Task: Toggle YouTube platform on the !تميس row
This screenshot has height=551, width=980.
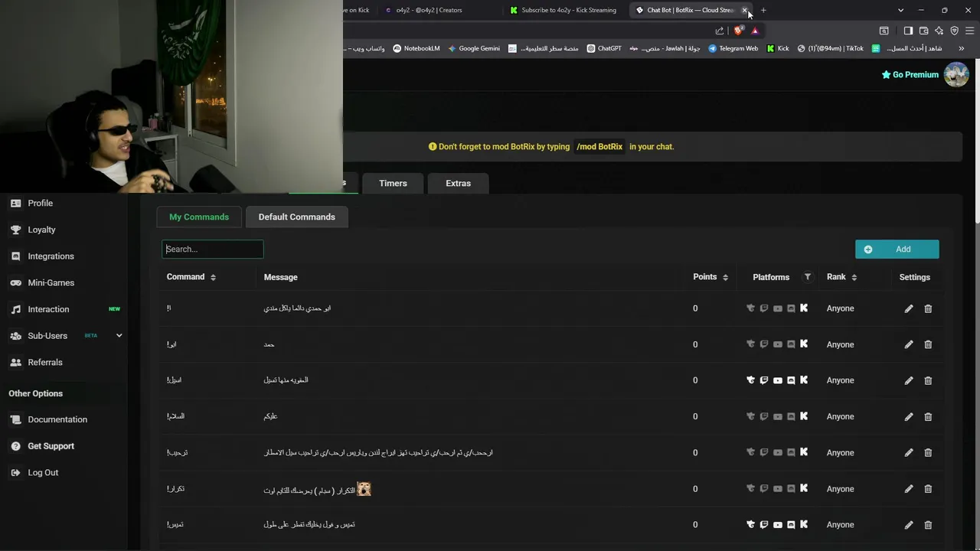Action: click(778, 525)
